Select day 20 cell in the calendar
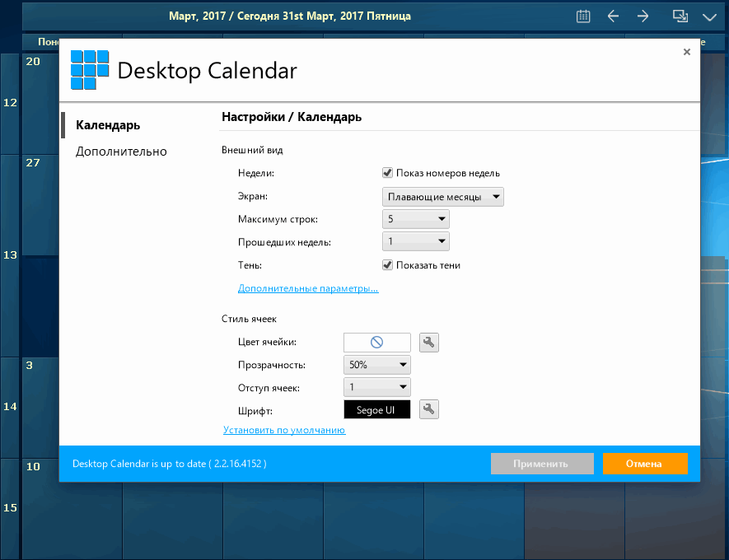Image resolution: width=729 pixels, height=560 pixels. tap(41, 103)
